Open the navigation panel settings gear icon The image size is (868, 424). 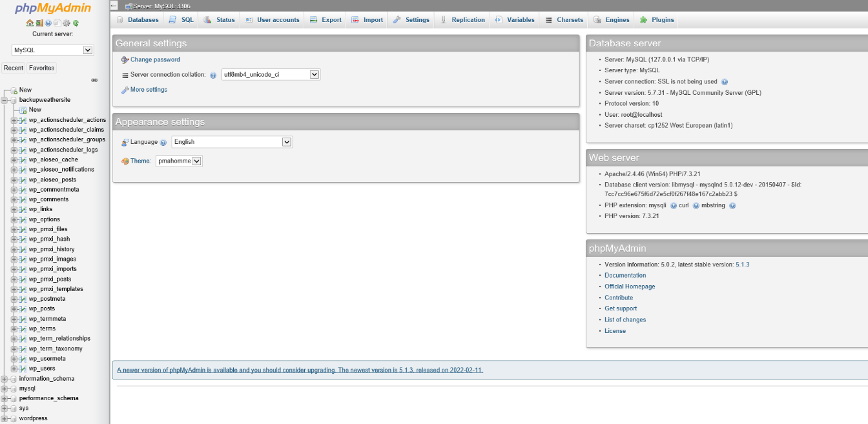click(67, 23)
